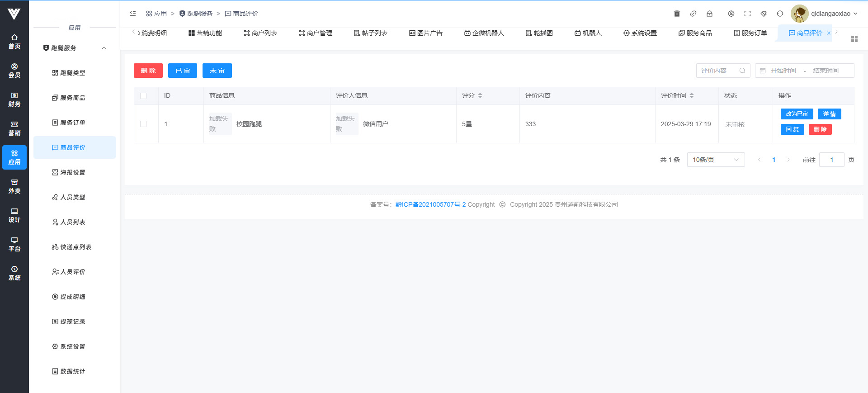Collapse the 跑腿服务 menu group

click(104, 48)
